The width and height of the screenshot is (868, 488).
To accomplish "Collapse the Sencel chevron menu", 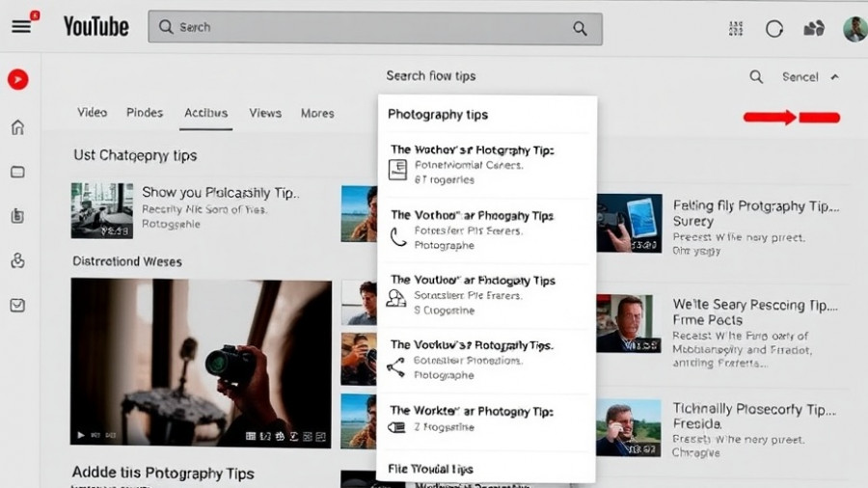I will (x=834, y=77).
